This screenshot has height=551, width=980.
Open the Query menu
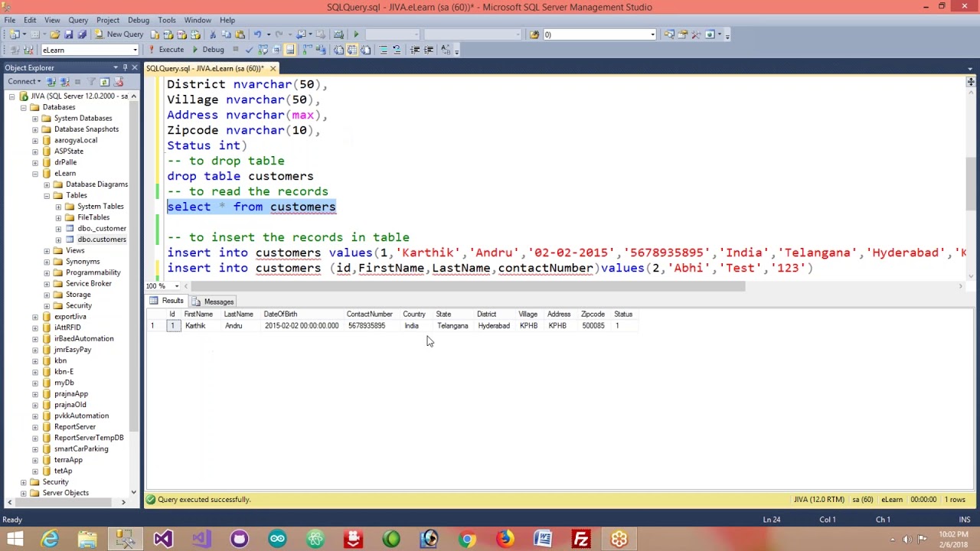78,20
